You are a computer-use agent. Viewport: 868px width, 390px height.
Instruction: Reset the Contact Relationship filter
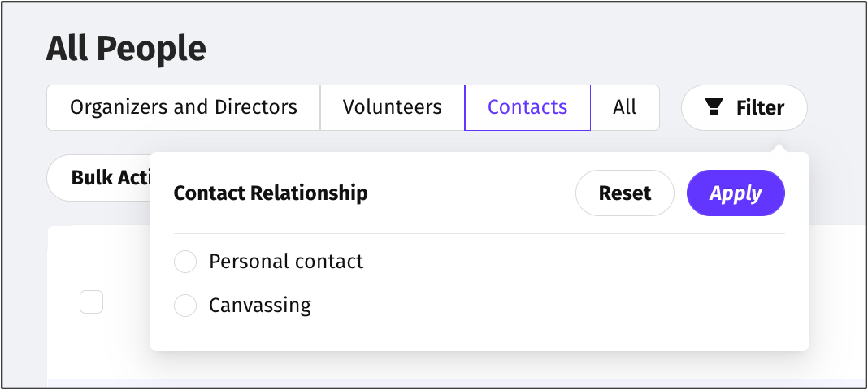point(625,193)
